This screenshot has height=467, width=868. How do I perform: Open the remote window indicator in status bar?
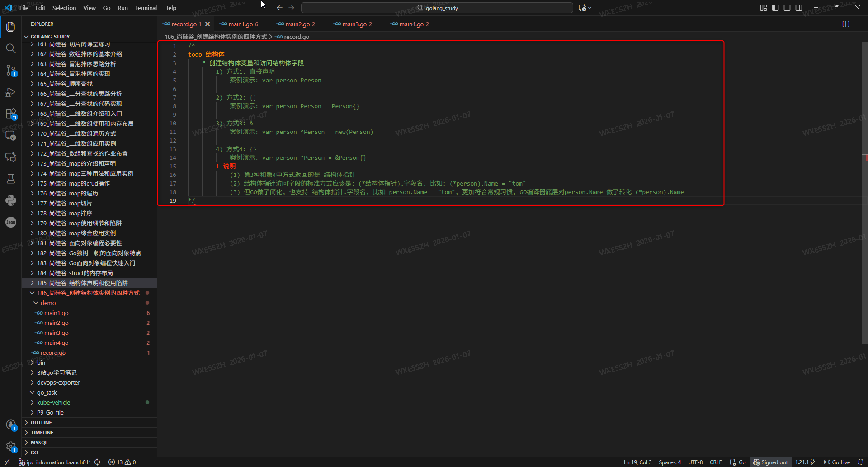click(x=7, y=462)
